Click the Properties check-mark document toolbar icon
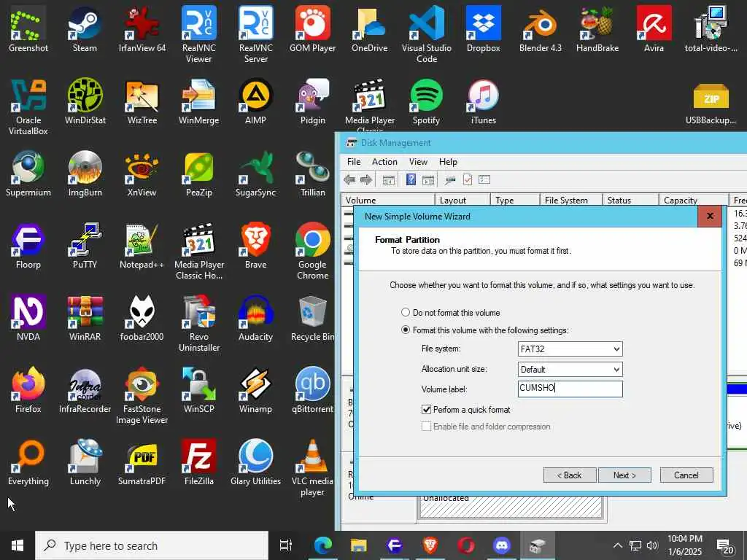The height and width of the screenshot is (560, 747). point(468,179)
